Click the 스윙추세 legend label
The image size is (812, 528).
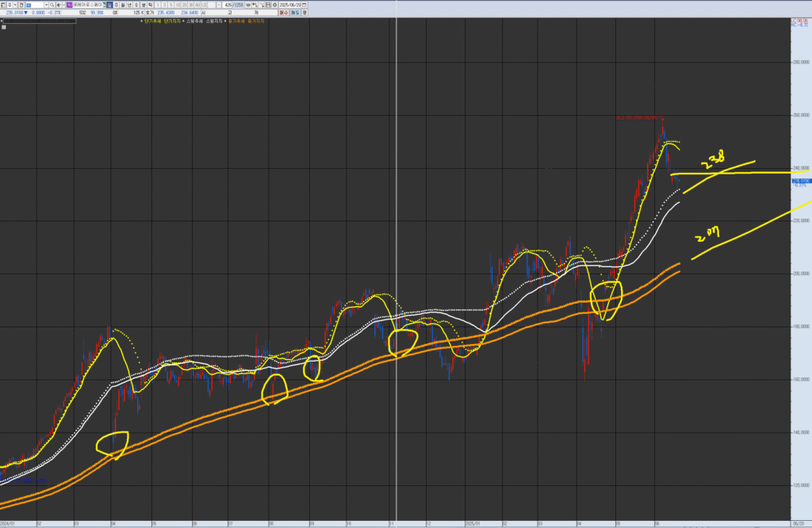195,21
